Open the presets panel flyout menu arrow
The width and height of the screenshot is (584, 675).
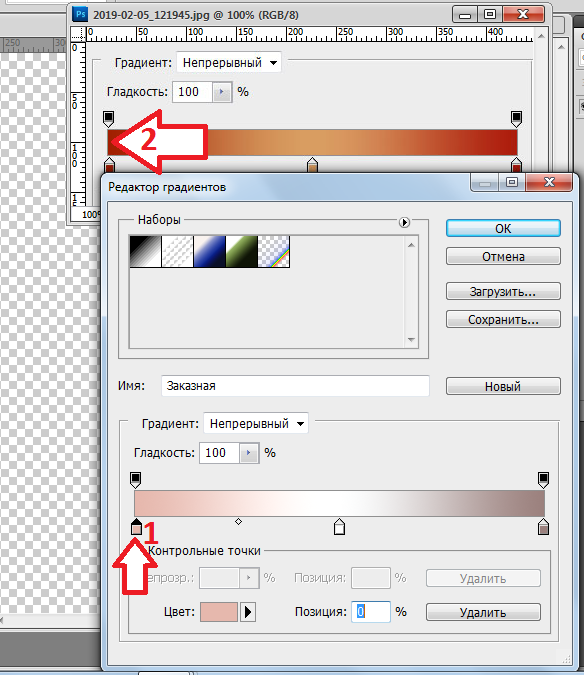point(404,223)
